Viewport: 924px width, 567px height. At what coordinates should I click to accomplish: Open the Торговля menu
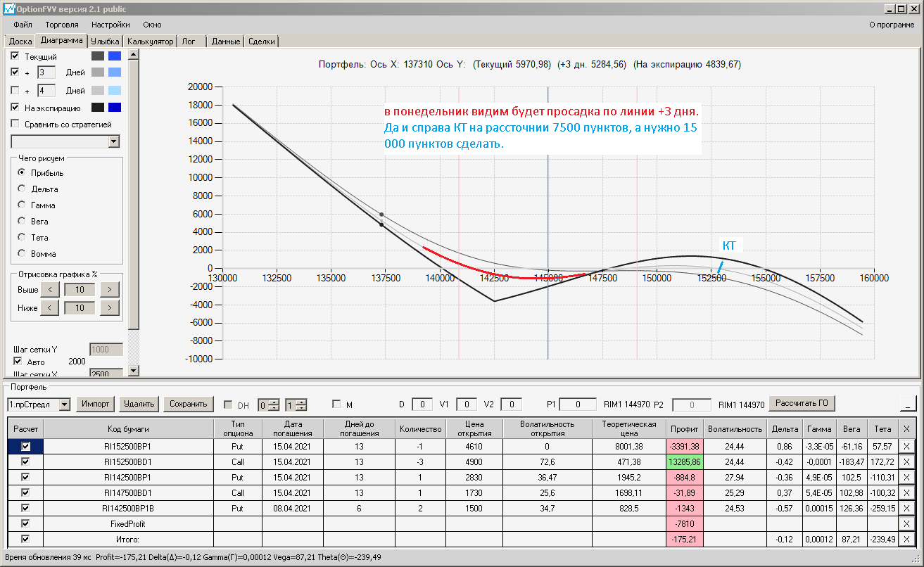pyautogui.click(x=62, y=25)
